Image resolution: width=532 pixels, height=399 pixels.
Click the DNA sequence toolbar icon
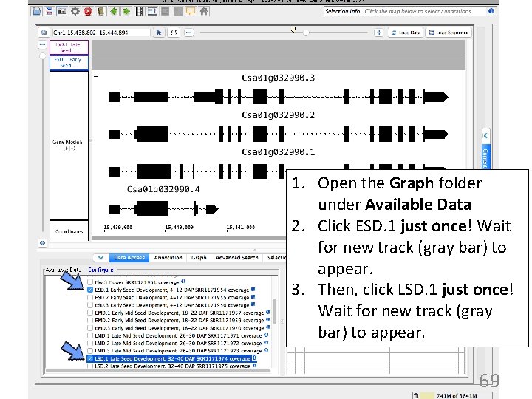tap(50, 11)
